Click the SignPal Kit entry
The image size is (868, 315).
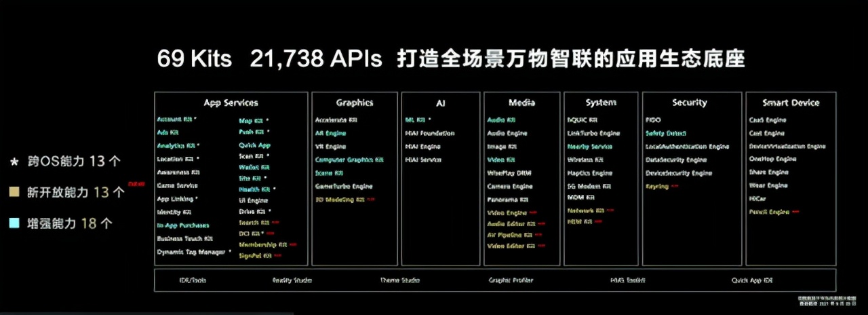tap(255, 256)
